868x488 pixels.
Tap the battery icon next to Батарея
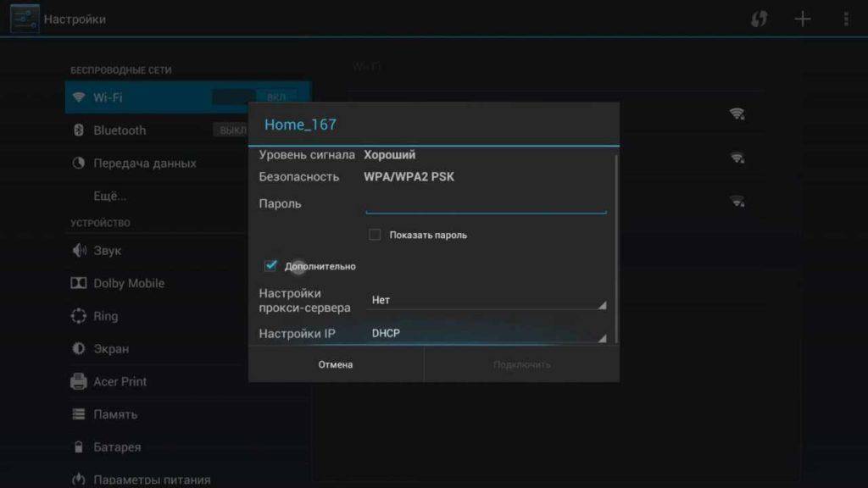(79, 447)
